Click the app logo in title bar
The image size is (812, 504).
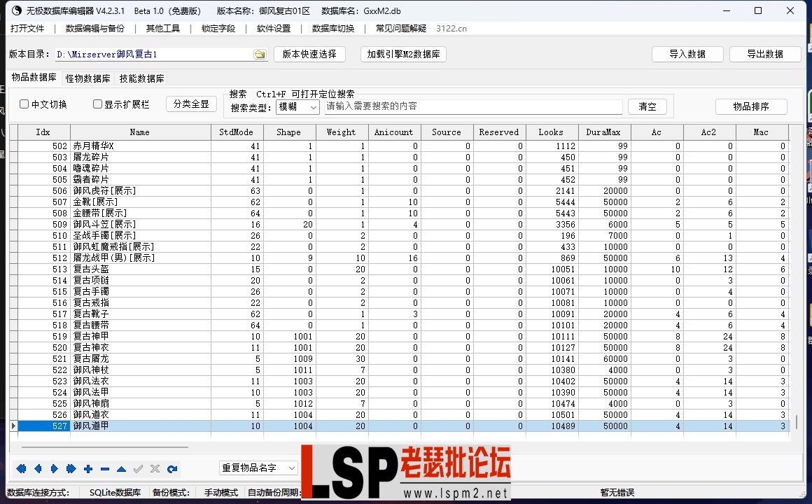(17, 10)
